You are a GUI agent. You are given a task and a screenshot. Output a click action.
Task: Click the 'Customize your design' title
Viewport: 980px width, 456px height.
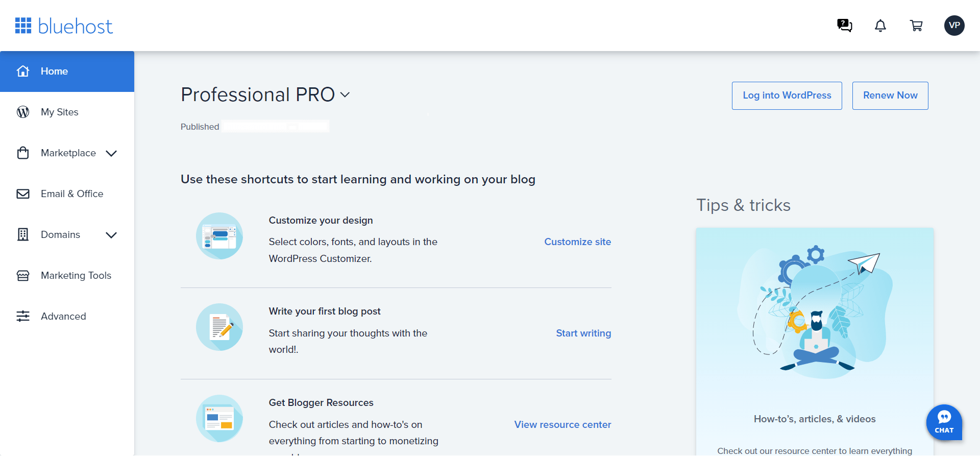point(321,220)
